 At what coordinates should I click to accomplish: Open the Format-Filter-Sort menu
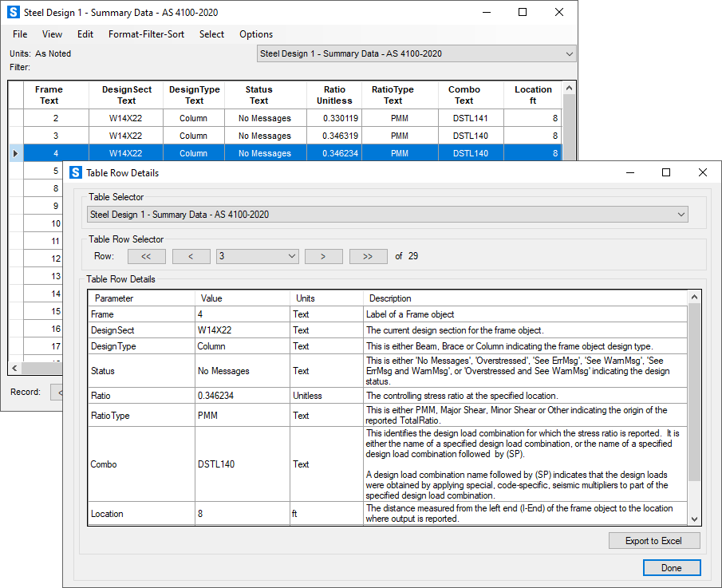point(145,34)
